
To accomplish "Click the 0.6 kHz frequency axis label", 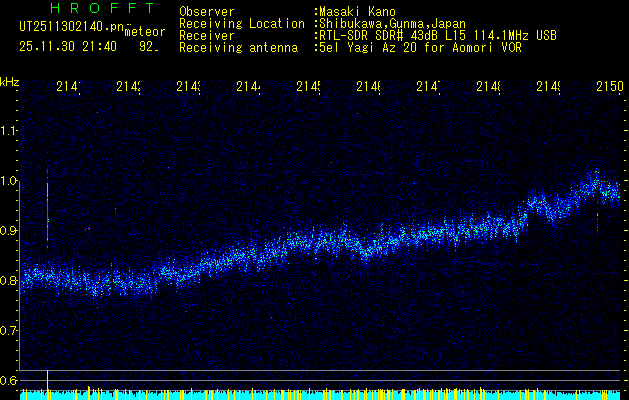I will (x=9, y=380).
